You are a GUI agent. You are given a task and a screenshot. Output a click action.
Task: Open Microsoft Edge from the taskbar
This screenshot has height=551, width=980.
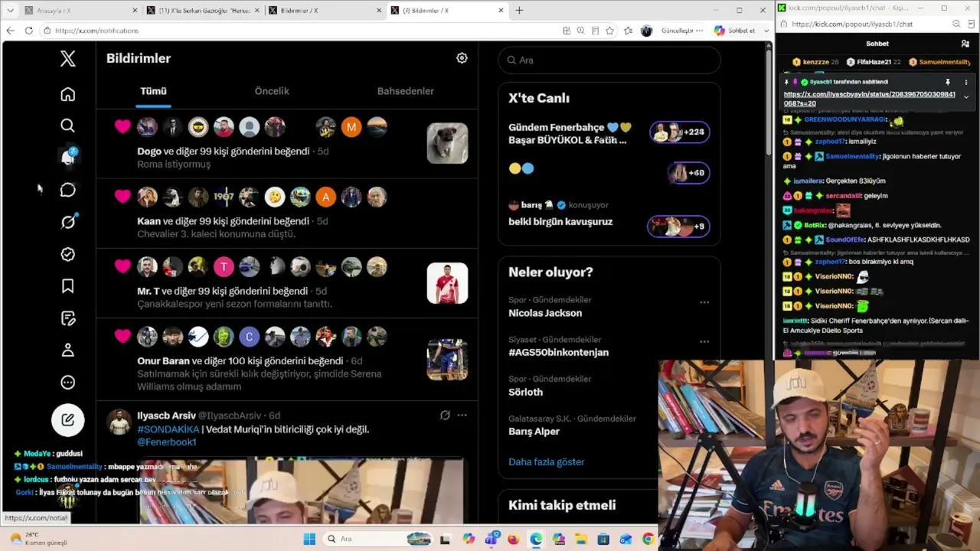[x=536, y=539]
